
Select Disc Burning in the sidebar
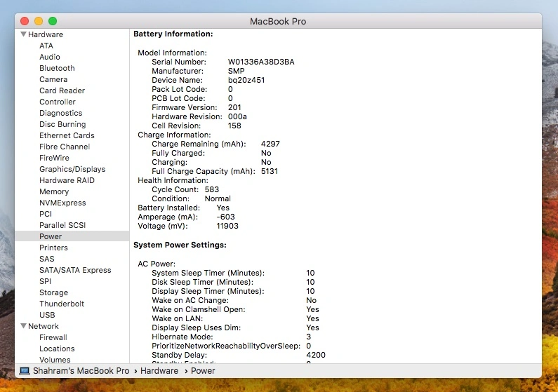tap(62, 124)
